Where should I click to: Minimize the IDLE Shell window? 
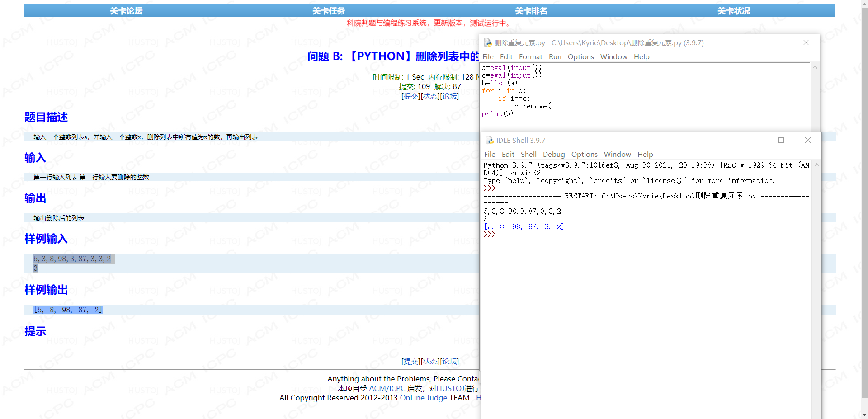(x=755, y=140)
